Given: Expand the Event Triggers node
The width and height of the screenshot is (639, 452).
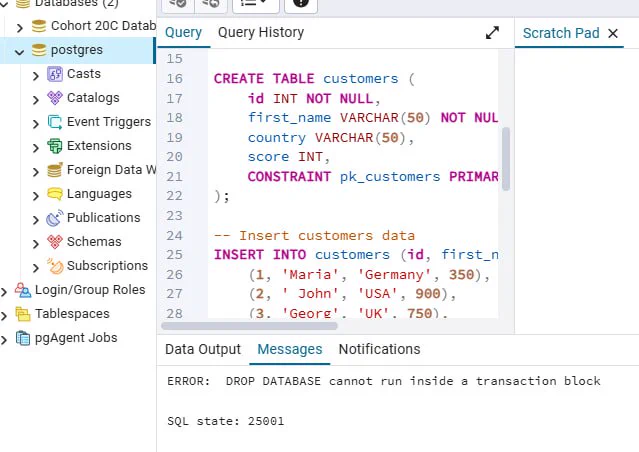Looking at the screenshot, I should (x=36, y=123).
